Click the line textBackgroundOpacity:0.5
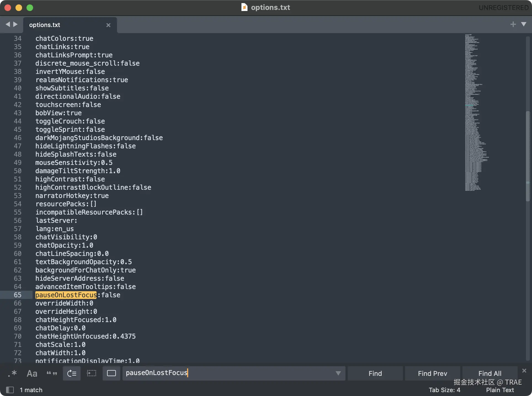The height and width of the screenshot is (396, 532). pos(84,262)
